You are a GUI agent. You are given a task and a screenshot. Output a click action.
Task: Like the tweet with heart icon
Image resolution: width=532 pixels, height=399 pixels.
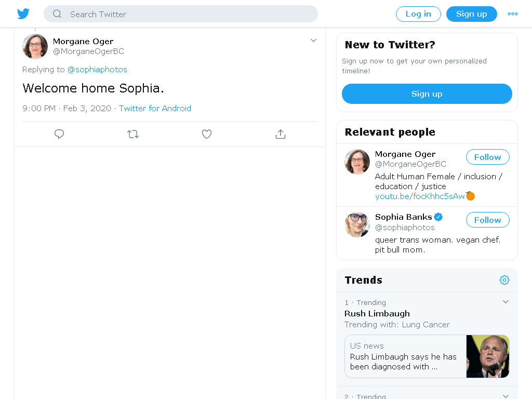click(x=207, y=134)
